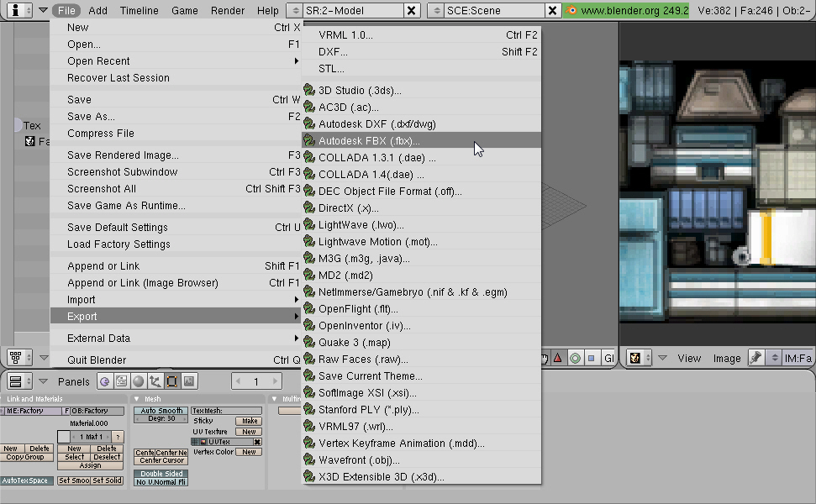Screen dimensions: 816x504
Task: Collapse the Info header menu triangle
Action: [43, 10]
